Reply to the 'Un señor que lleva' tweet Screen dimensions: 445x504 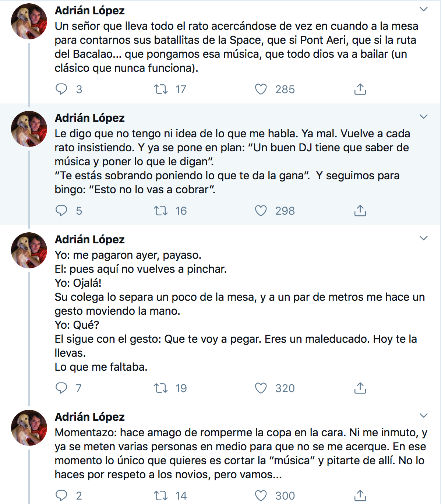pos(61,89)
